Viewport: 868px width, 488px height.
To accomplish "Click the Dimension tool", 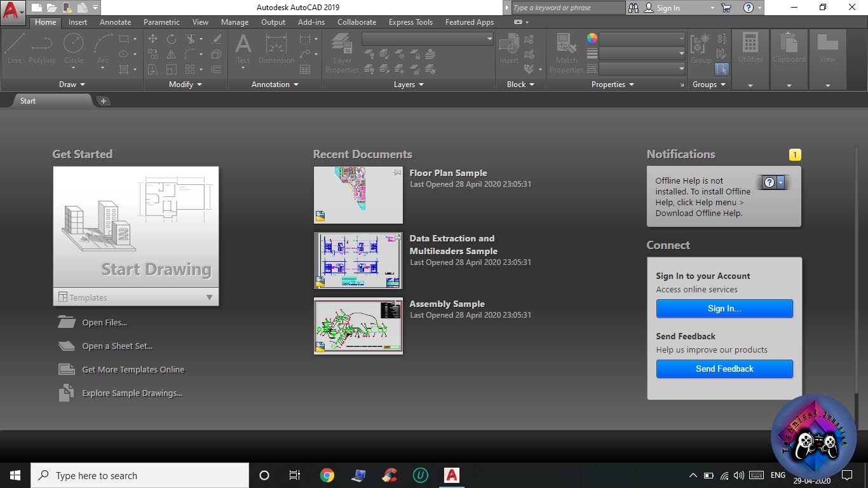I will tap(276, 50).
